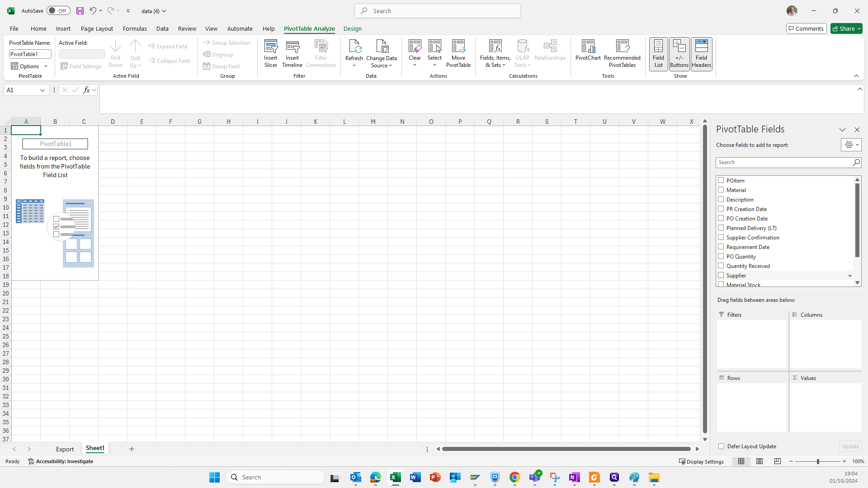
Task: Click the Requirement Date field label
Action: tap(748, 247)
